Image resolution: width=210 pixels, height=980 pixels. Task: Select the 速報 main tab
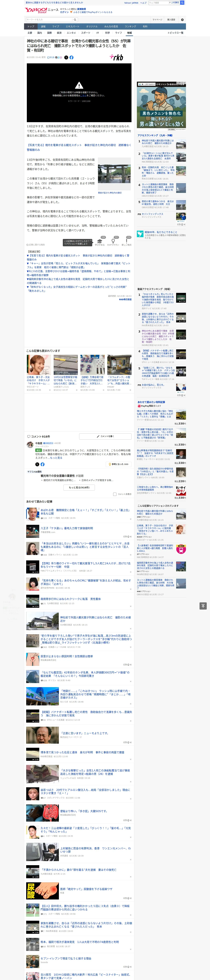(x=43, y=26)
